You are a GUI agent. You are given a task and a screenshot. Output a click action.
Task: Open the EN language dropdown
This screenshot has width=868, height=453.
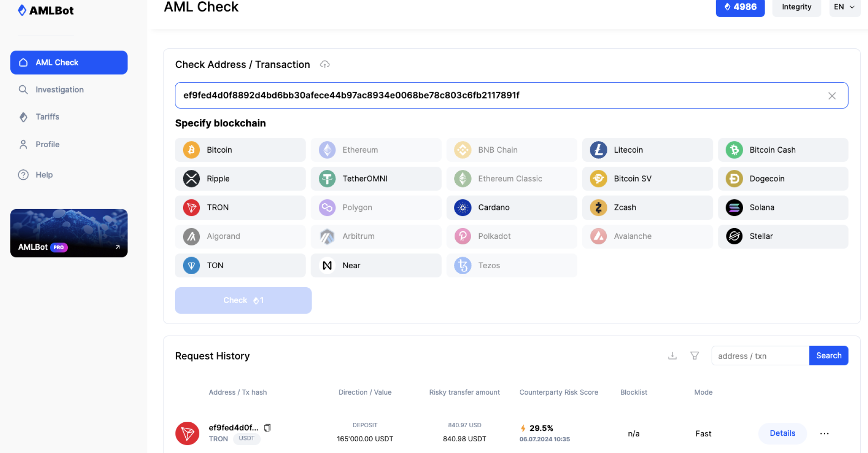pos(844,7)
